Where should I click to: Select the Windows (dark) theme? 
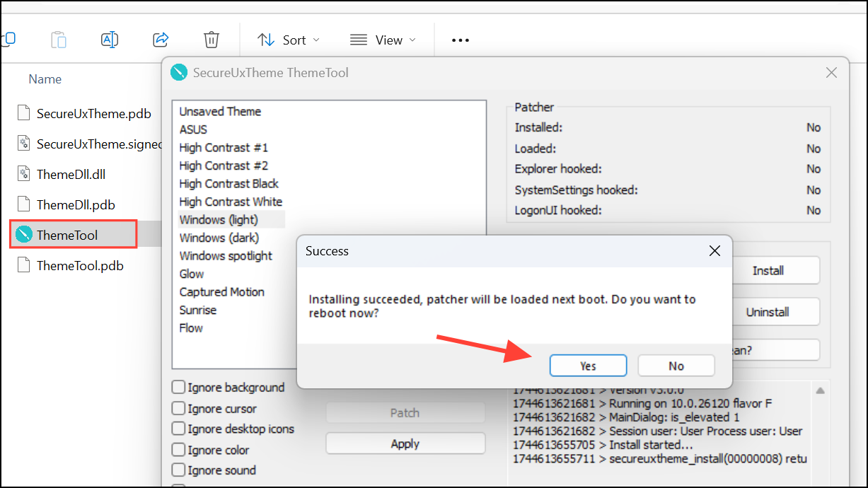pos(219,238)
